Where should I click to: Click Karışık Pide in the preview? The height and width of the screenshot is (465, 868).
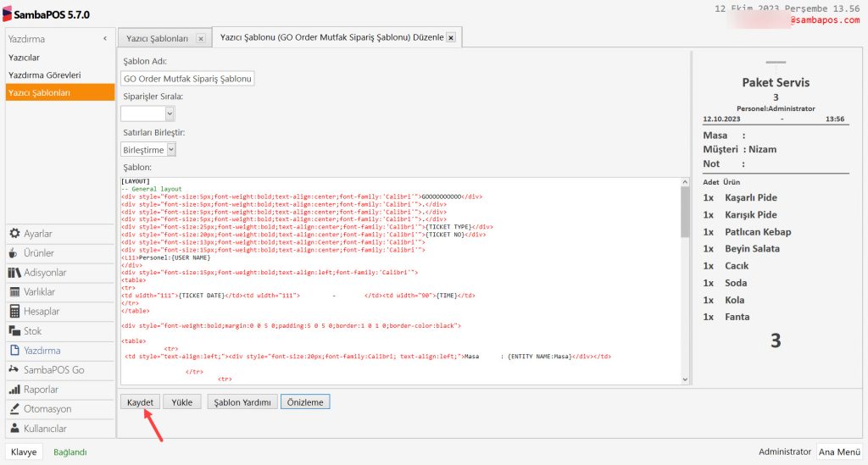[x=751, y=214]
